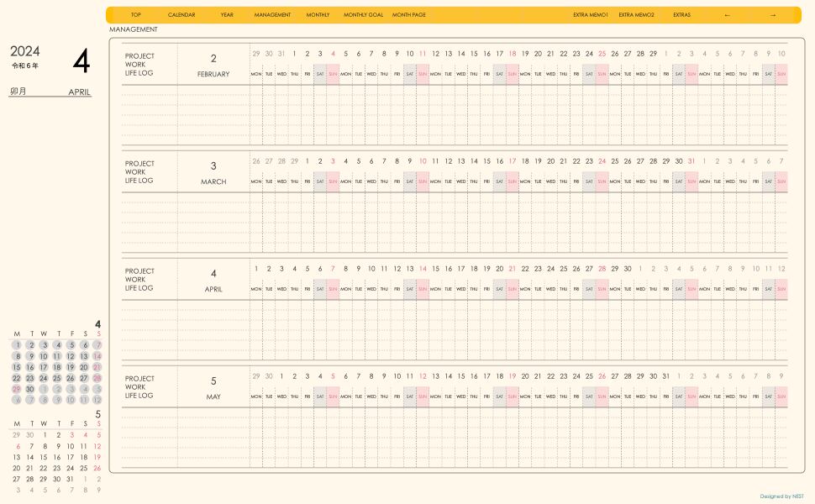Go to the YEAR tab
The height and width of the screenshot is (504, 815).
[227, 15]
